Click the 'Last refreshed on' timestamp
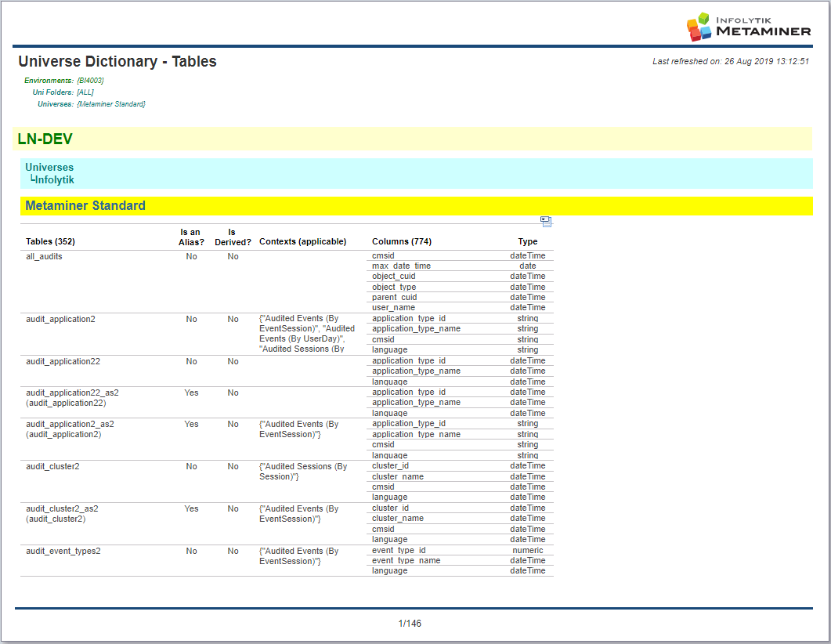 [x=730, y=61]
